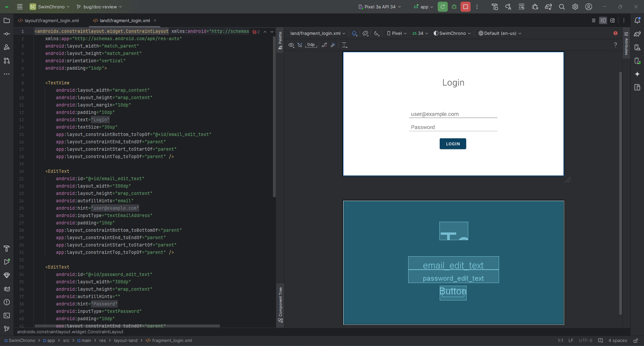Open the Attributes side panel

tap(626, 44)
